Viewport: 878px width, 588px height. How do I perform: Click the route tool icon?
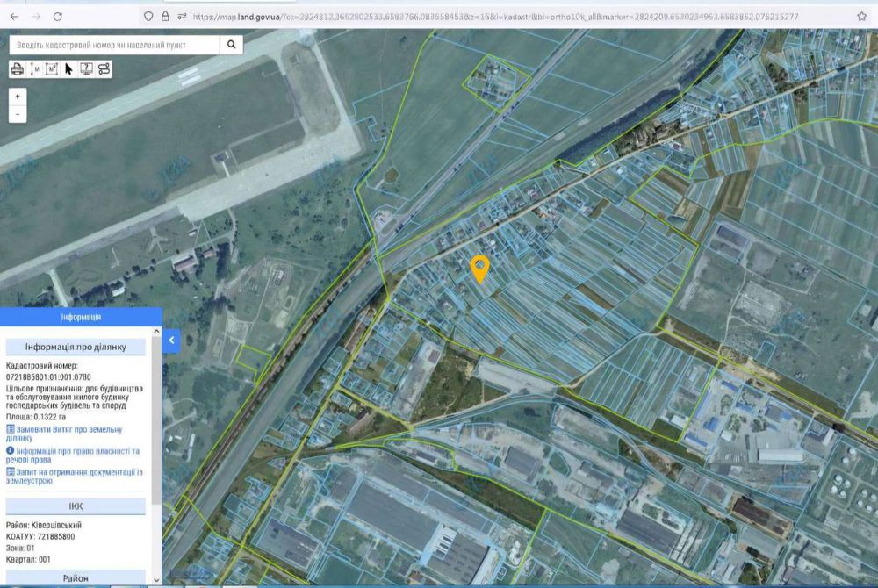click(x=104, y=68)
